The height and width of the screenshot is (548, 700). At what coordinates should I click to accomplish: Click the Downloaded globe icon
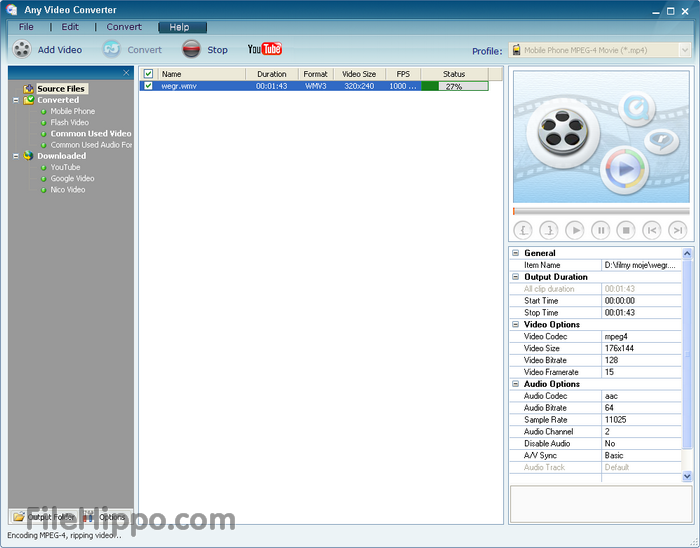[29, 156]
